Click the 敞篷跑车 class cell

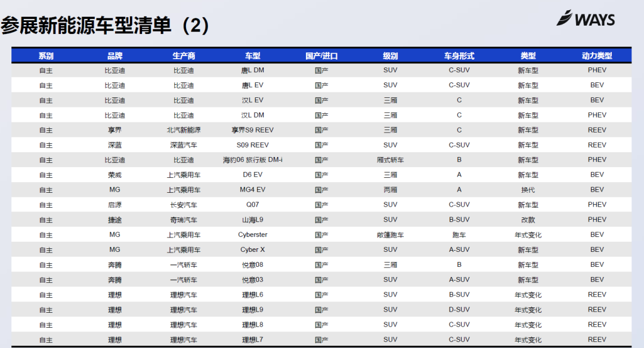pos(390,235)
